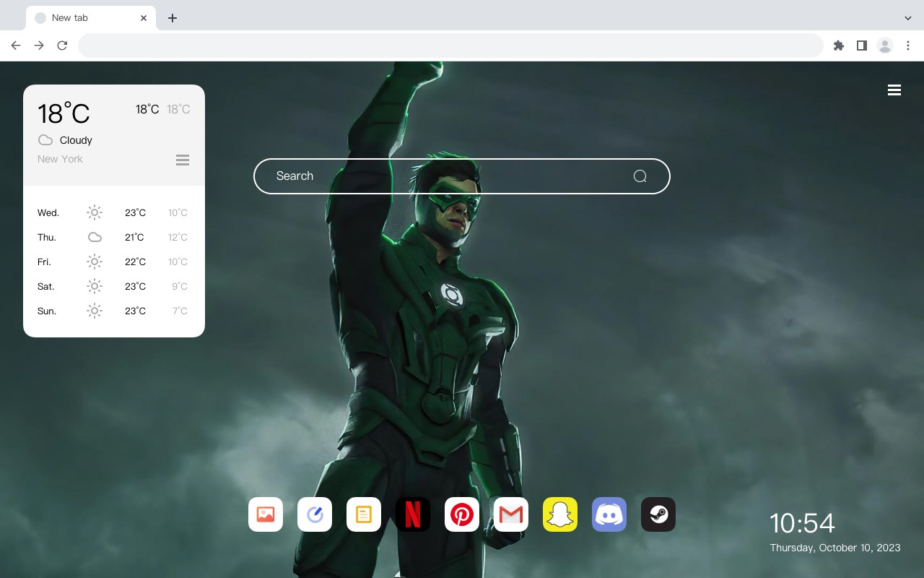The image size is (924, 578).
Task: Select the Sat. forecast row
Action: coord(114,286)
